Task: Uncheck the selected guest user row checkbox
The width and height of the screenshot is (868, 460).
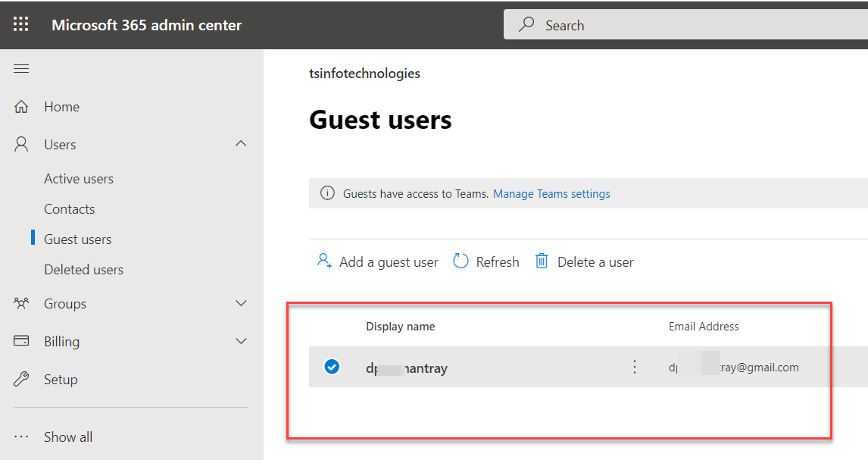Action: [x=332, y=368]
